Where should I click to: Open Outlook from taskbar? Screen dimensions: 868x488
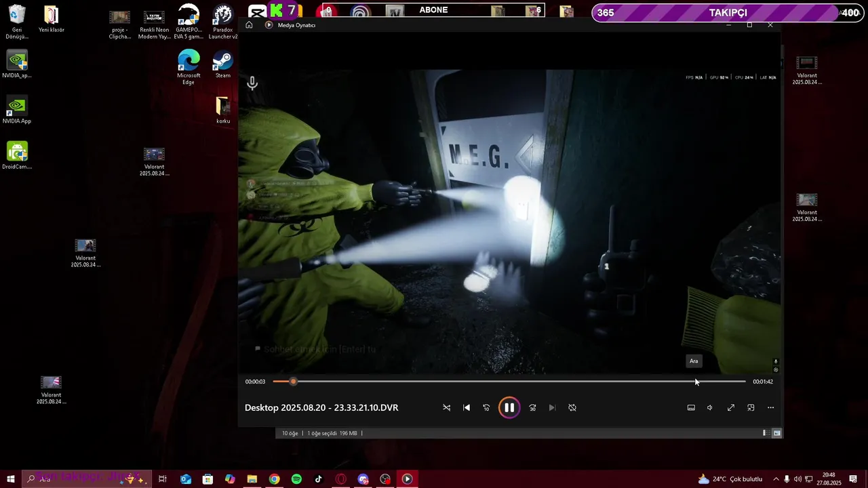186,479
